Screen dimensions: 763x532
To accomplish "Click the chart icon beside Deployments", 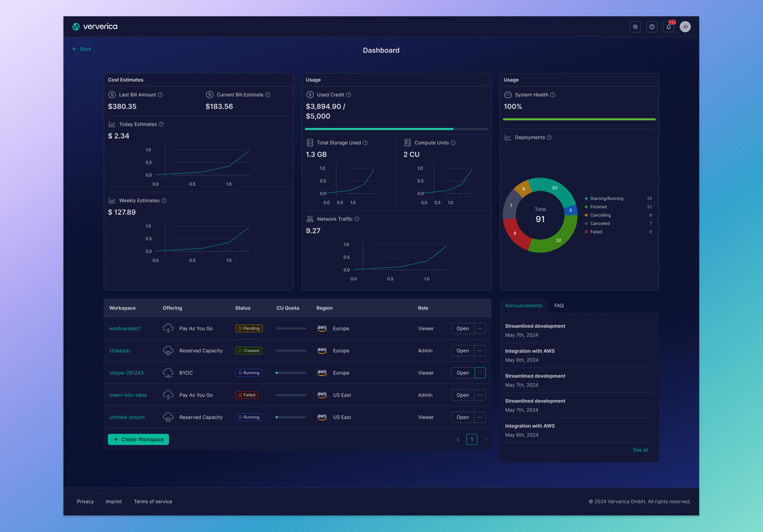I will (x=507, y=137).
